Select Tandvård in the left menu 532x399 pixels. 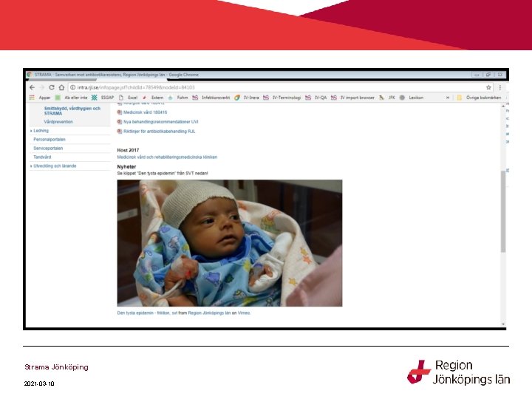coord(42,157)
